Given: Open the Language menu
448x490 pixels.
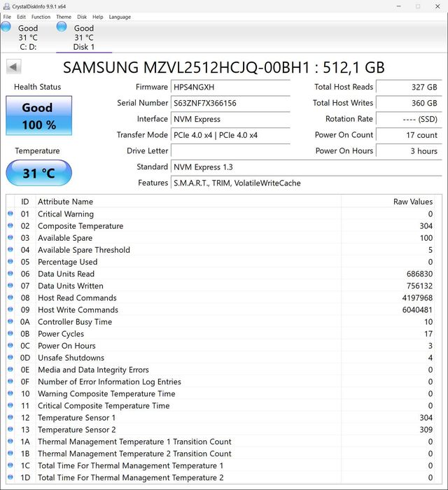Looking at the screenshot, I should pyautogui.click(x=120, y=17).
